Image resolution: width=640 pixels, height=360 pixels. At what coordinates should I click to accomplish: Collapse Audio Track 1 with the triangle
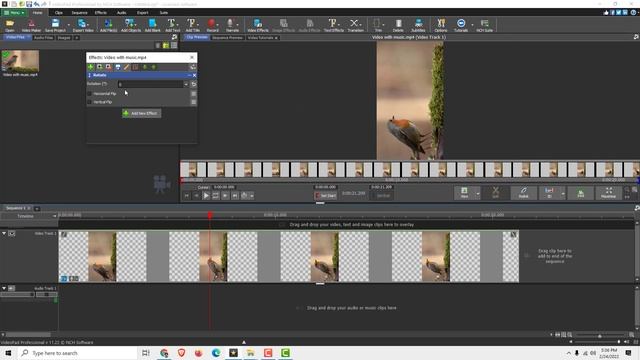point(4,288)
